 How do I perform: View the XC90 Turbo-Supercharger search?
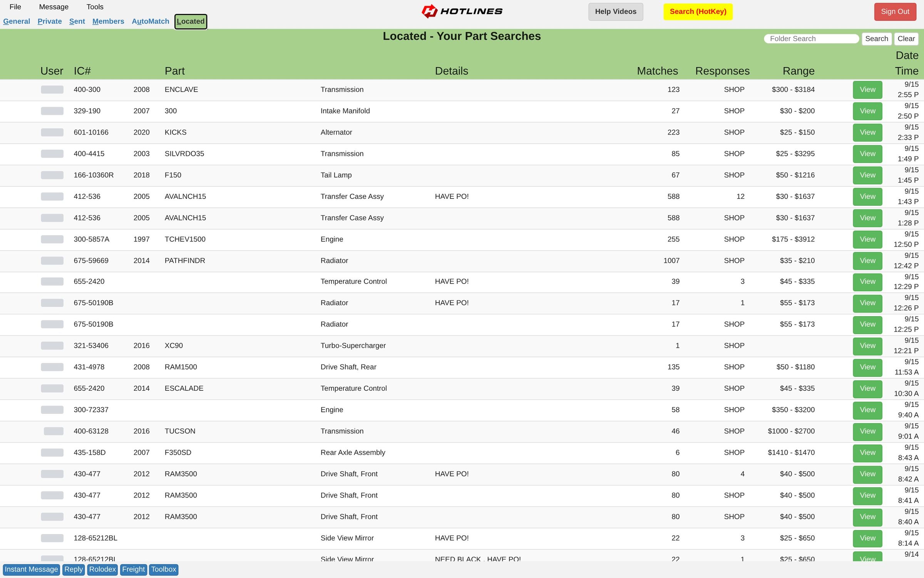(867, 346)
